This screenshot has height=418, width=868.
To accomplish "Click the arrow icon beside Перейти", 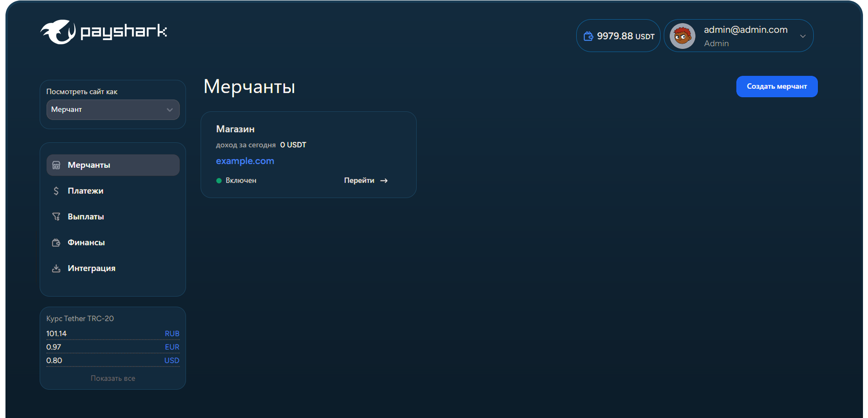I will (384, 181).
